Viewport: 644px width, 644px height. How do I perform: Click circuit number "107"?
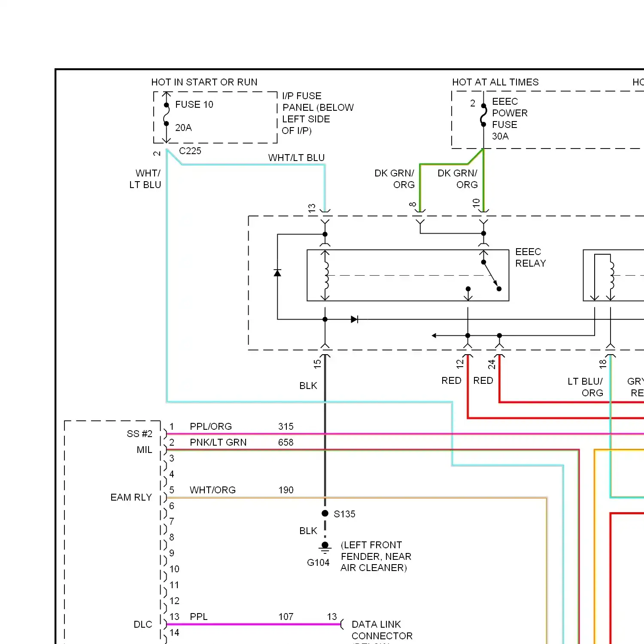point(286,617)
